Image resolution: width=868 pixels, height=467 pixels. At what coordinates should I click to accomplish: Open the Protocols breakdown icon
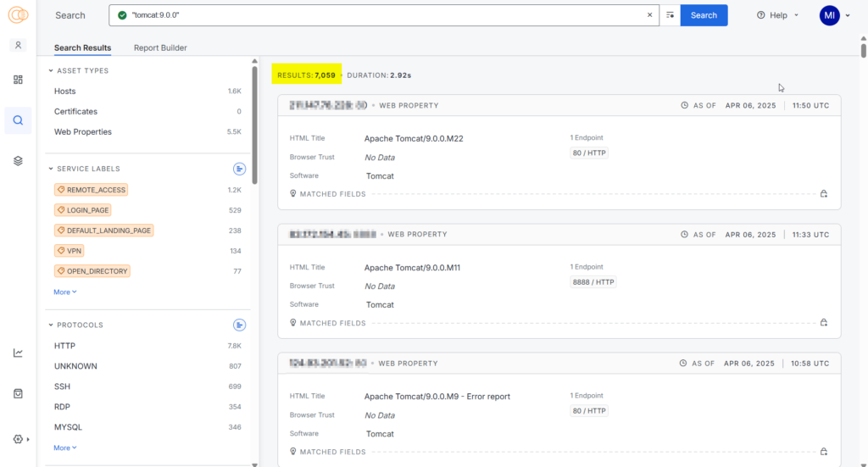tap(239, 325)
